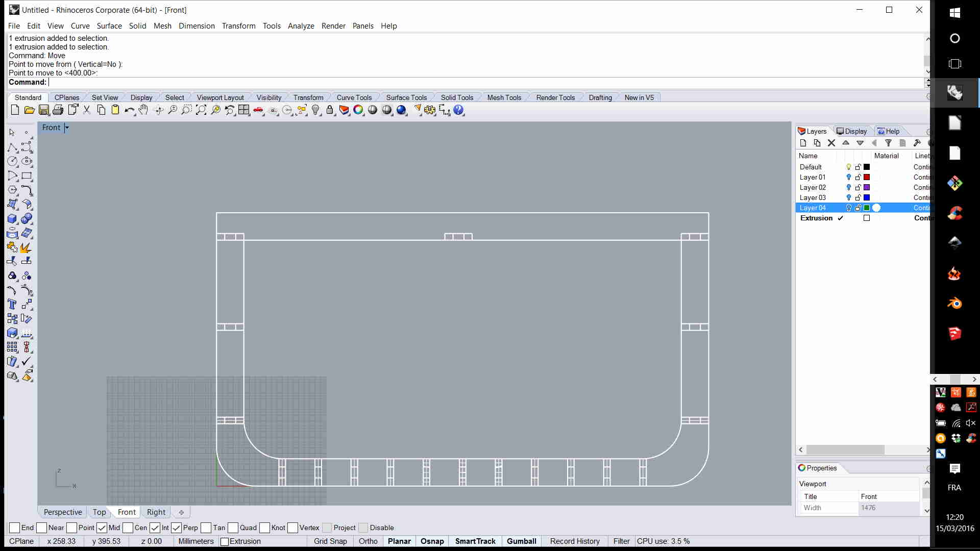Toggle the Quad osnap checkbox
This screenshot has width=980, height=551.
233,528
